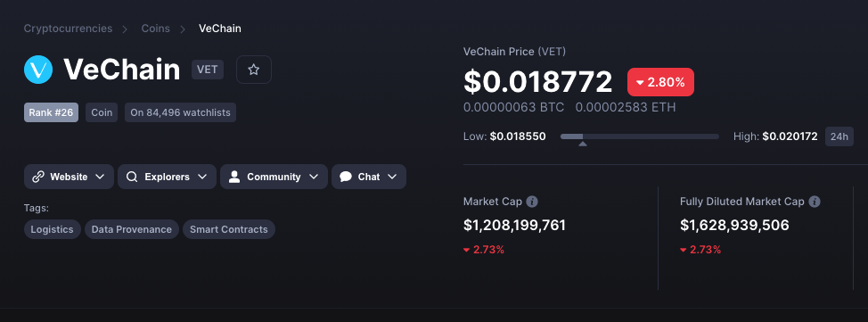
Task: Click the magnifier icon on Explorers button
Action: 132,177
